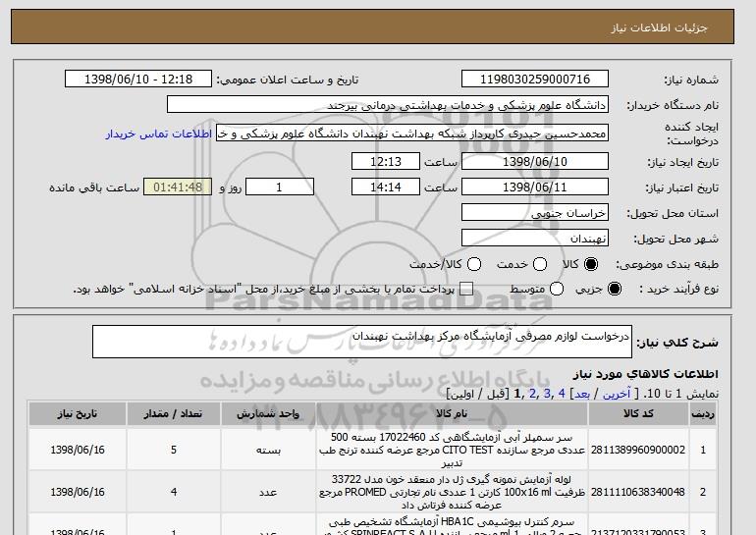This screenshot has height=535, width=756.
Task: Select the کالا/خدمت radio button
Action: [474, 264]
